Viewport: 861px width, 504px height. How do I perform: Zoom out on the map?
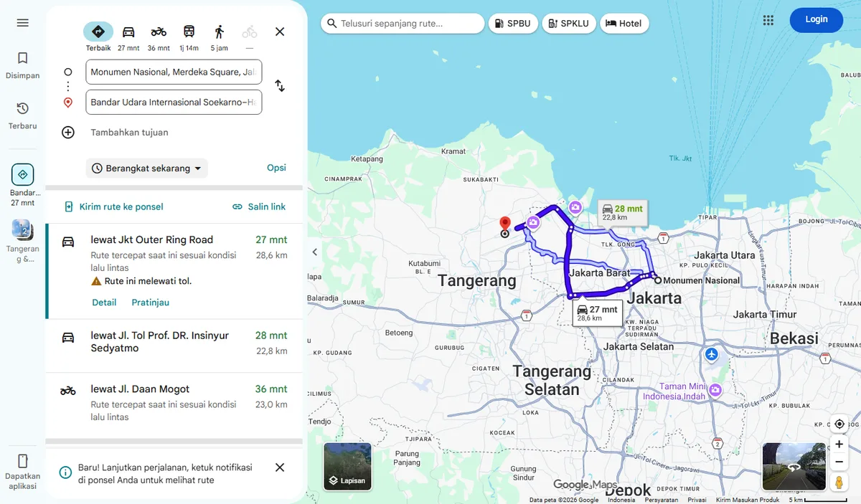tap(839, 462)
